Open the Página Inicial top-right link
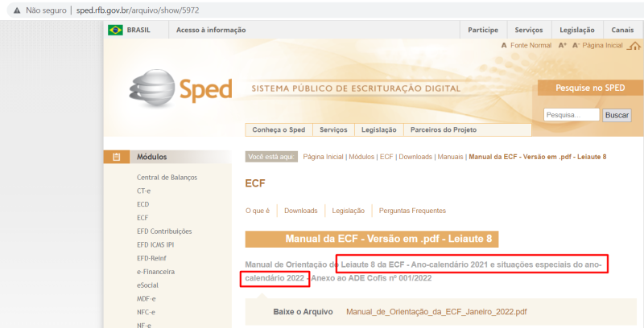The width and height of the screenshot is (644, 328). 602,46
